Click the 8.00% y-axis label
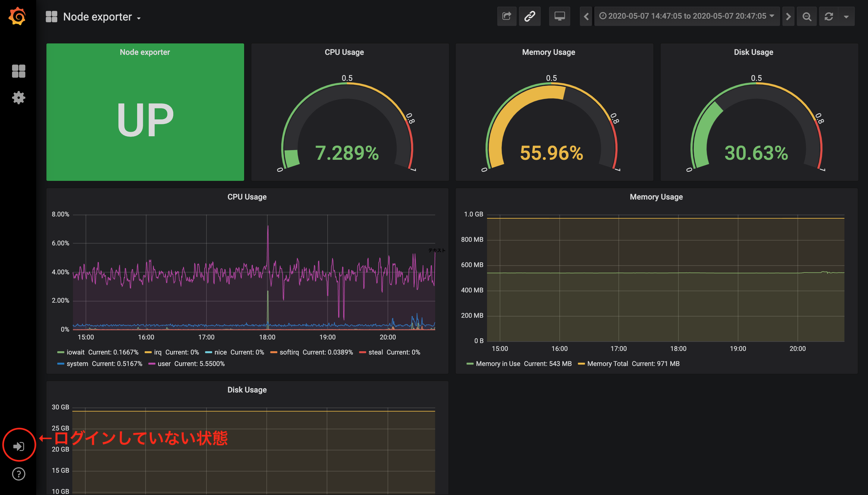Image resolution: width=868 pixels, height=495 pixels. click(60, 214)
